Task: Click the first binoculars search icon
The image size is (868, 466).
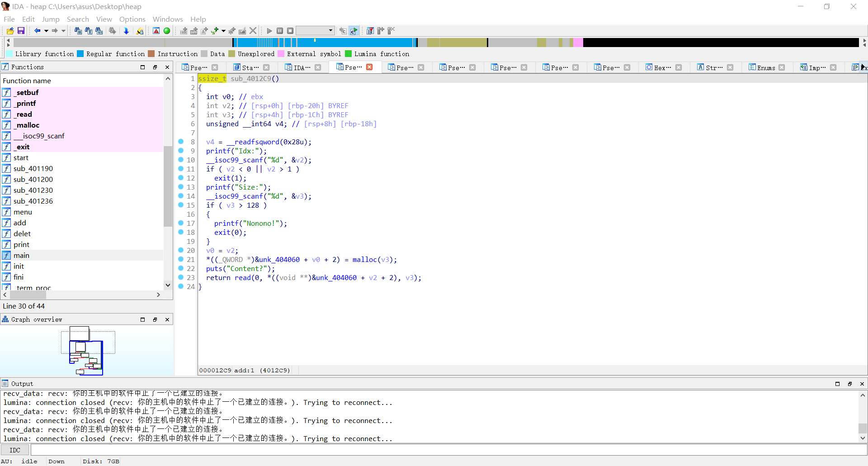Action: click(x=78, y=31)
